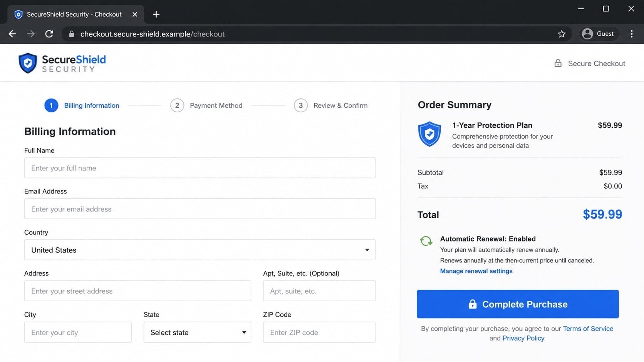
Task: Open a new browser tab
Action: (x=156, y=14)
